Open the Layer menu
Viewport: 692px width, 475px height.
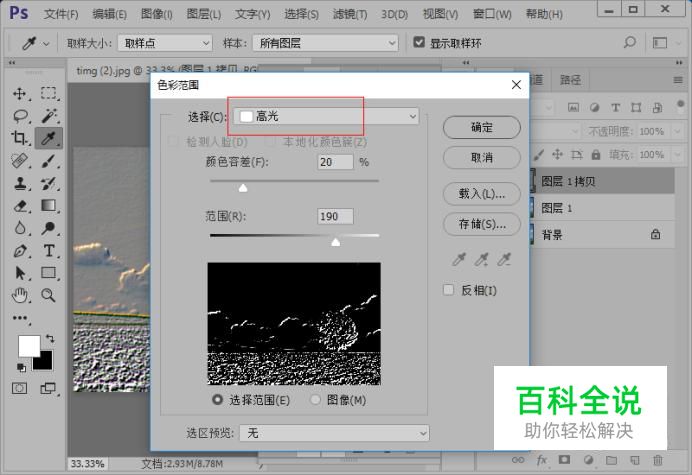click(x=203, y=14)
